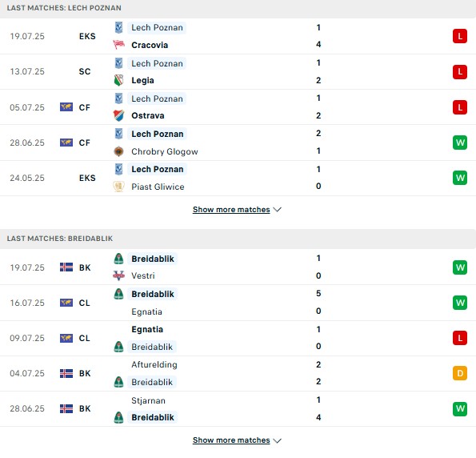This screenshot has height=458, width=476.
Task: Click the Chrobry Glogow club badge
Action: [118, 151]
